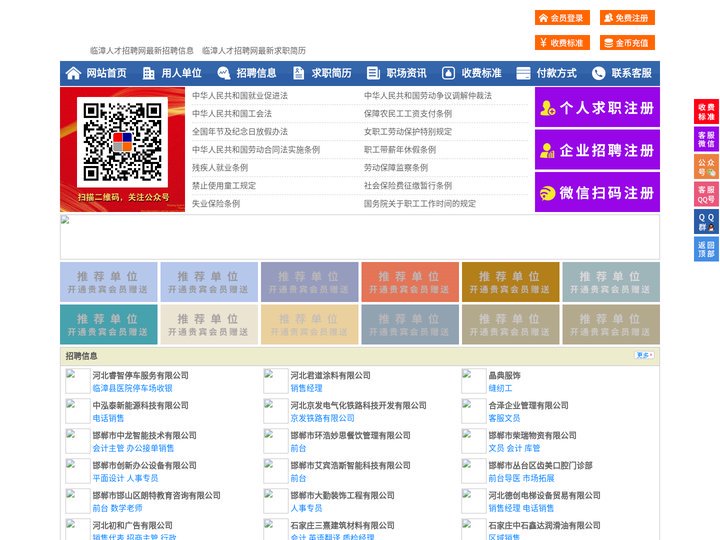Viewport: 720px width, 540px height.
Task: Open the 公众号 side widget
Action: coord(706,166)
